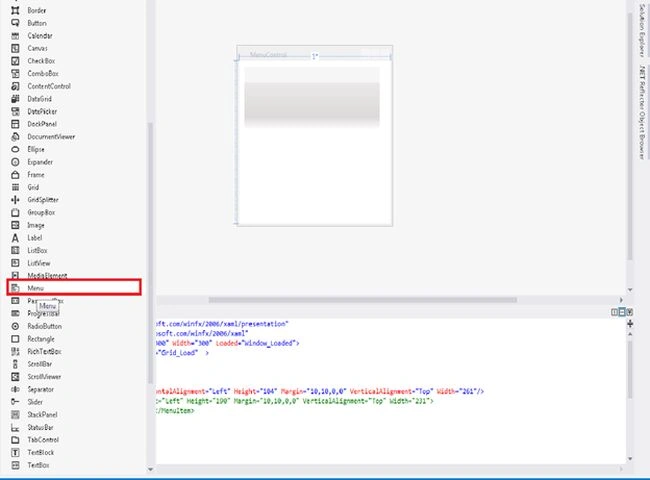Select the ListView control icon

(15, 263)
